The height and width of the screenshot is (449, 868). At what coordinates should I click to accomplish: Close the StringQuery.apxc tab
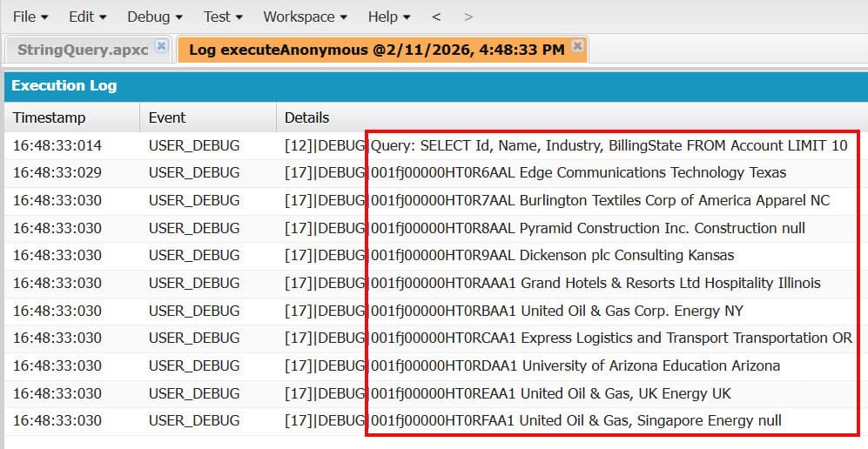(x=161, y=46)
